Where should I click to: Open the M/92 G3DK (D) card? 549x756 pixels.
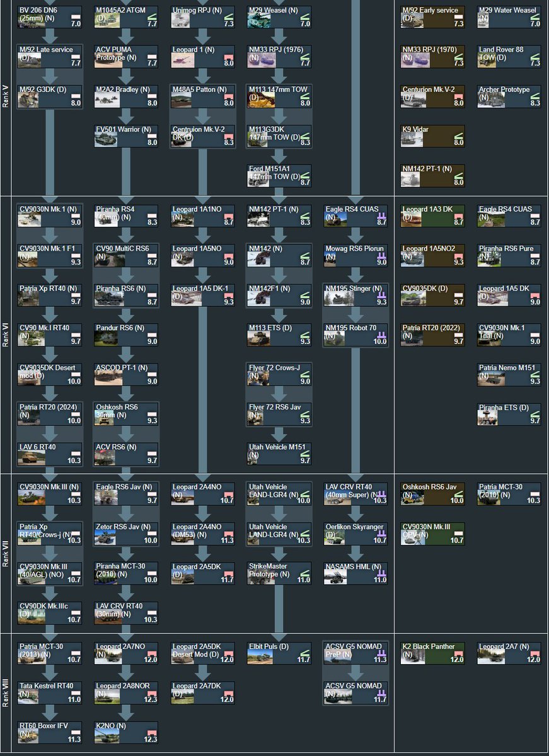(x=50, y=96)
